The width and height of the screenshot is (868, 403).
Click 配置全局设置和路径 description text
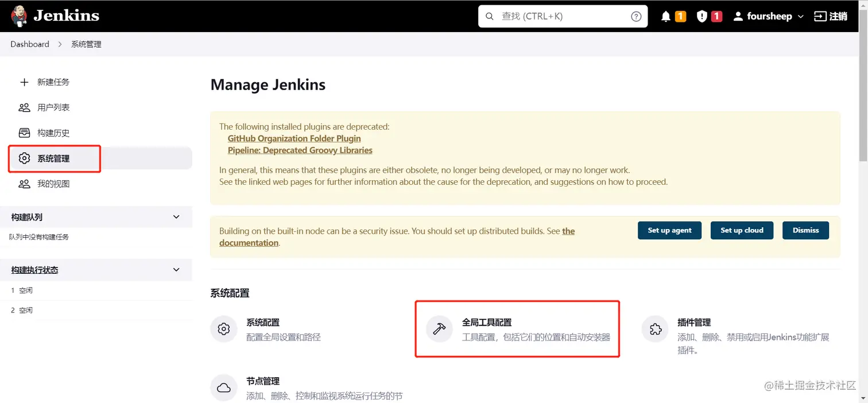tap(284, 337)
